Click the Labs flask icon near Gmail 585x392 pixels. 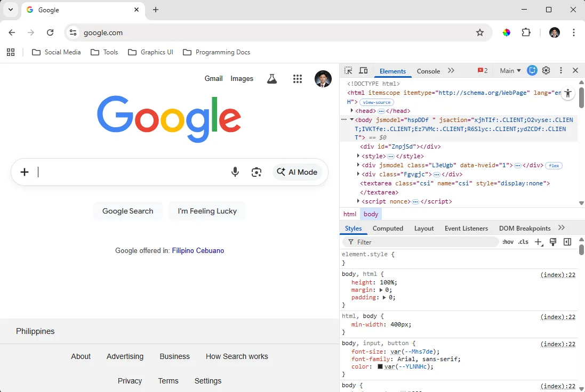tap(272, 78)
